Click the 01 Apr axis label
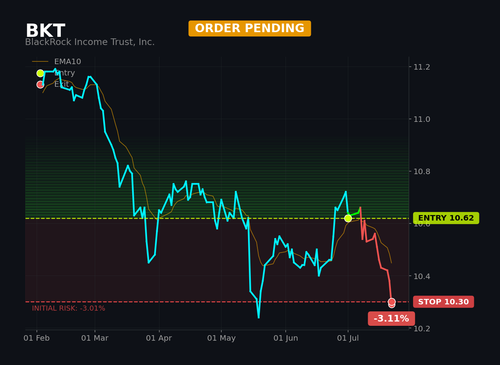This screenshot has width=500, height=365. click(x=159, y=338)
